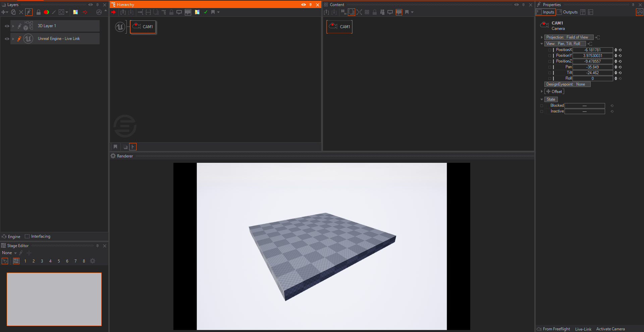
Task: Expand the Offset section
Action: tap(542, 91)
